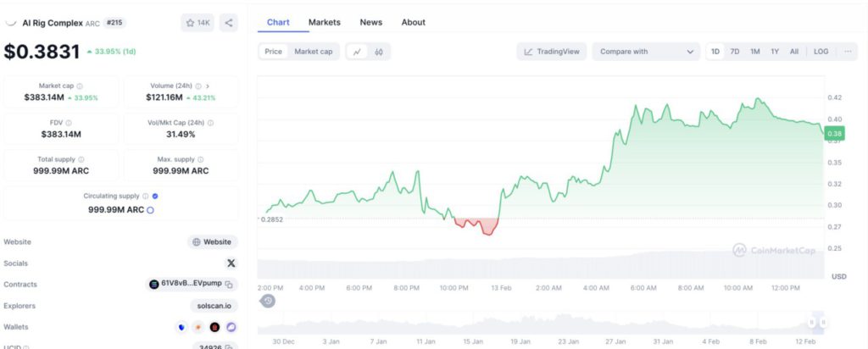
Task: Show FDV info tooltip icon
Action: coord(69,123)
